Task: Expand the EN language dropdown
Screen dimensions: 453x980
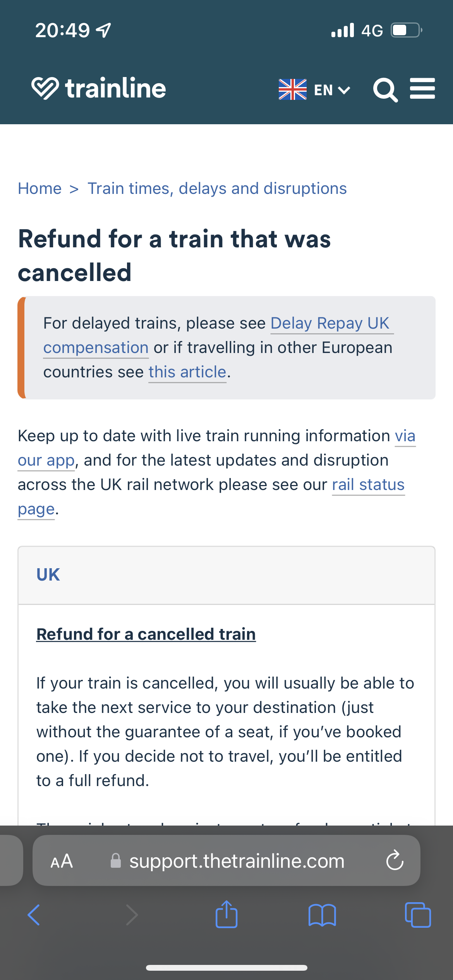Action: (x=332, y=90)
